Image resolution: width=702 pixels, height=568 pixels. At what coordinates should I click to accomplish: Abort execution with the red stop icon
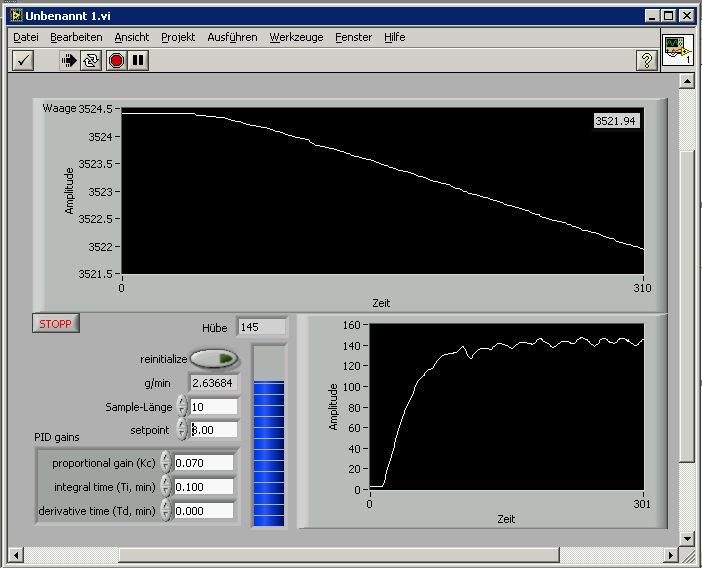pos(116,61)
